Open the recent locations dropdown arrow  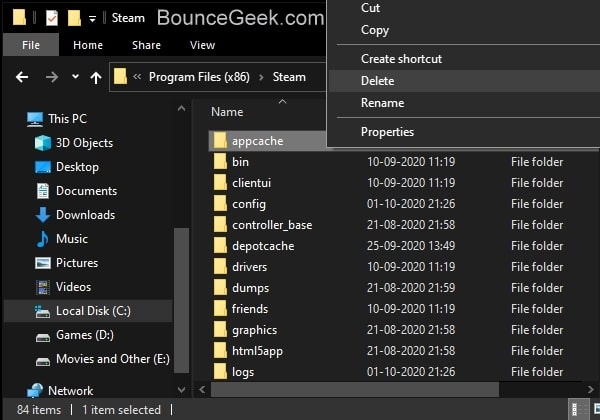(75, 77)
